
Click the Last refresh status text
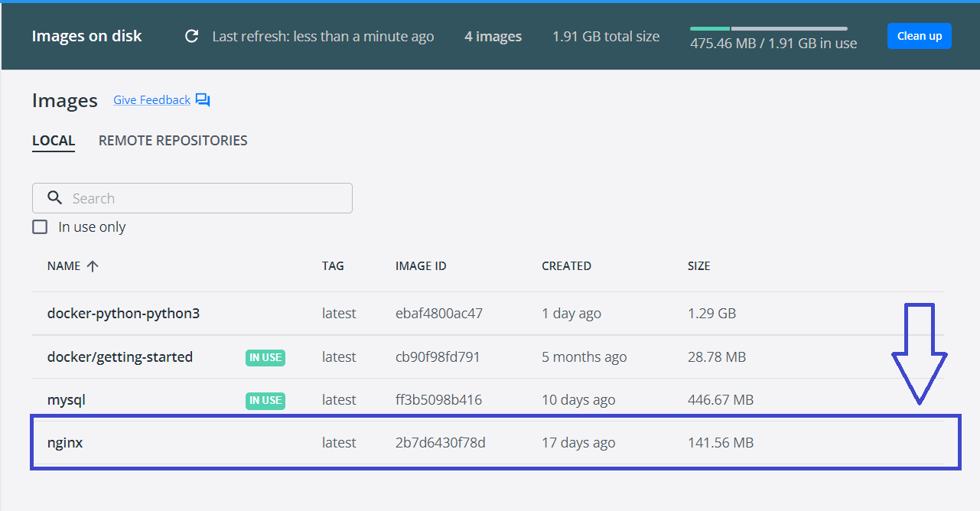[x=323, y=36]
